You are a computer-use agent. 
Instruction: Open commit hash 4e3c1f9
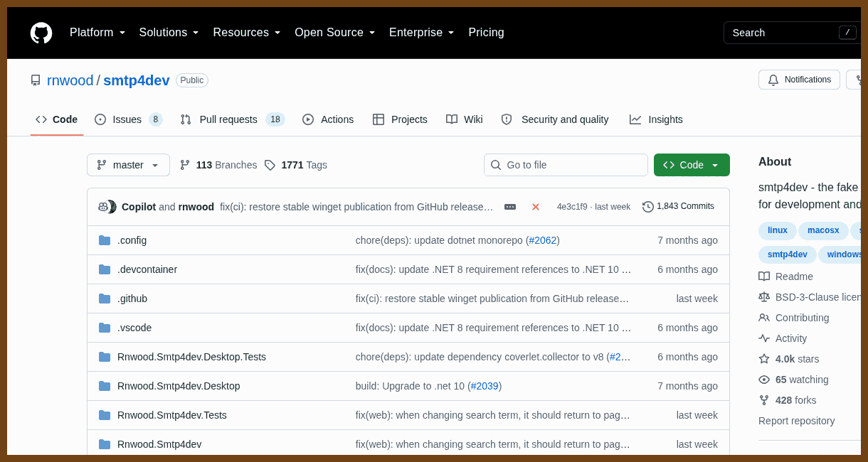[572, 207]
